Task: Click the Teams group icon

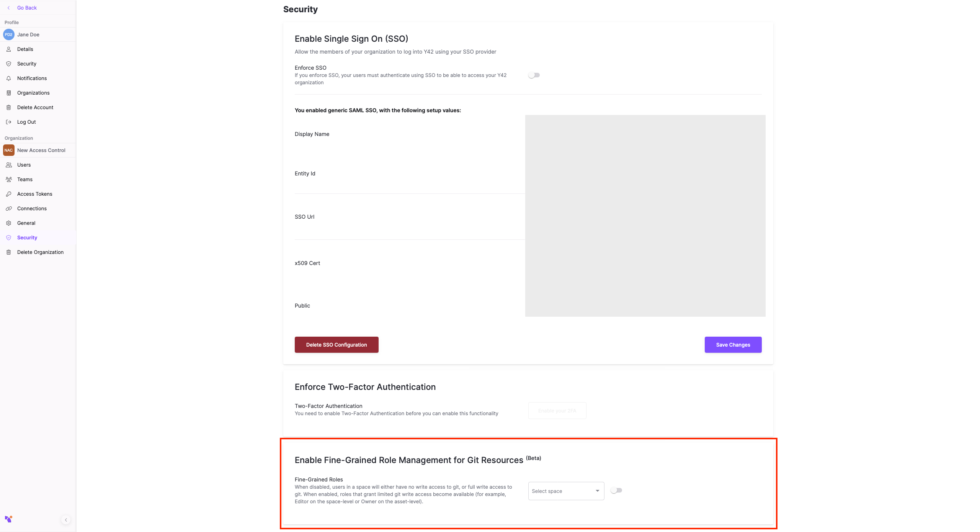Action: click(9, 179)
